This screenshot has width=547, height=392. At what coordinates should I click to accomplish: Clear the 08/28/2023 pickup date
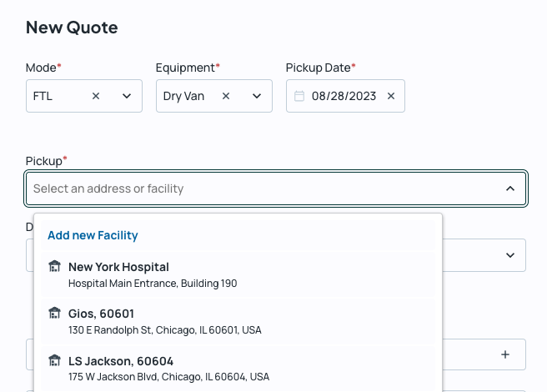[390, 96]
